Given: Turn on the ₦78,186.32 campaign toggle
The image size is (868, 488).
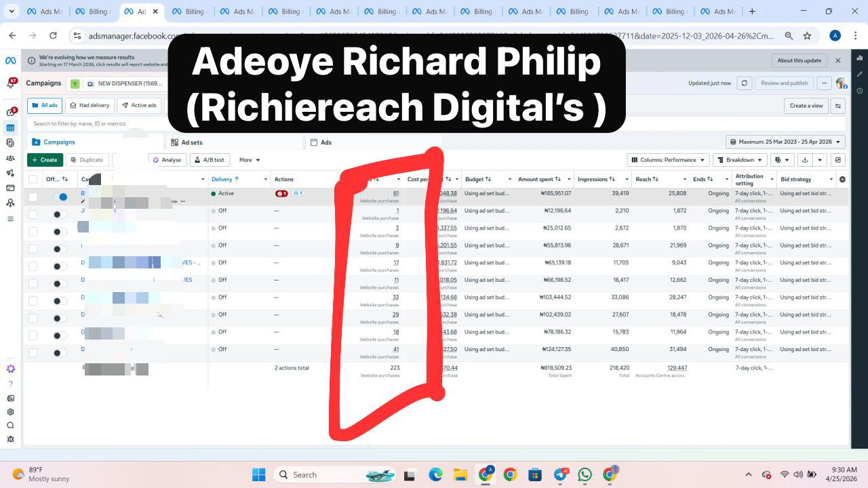Looking at the screenshot, I should [60, 335].
